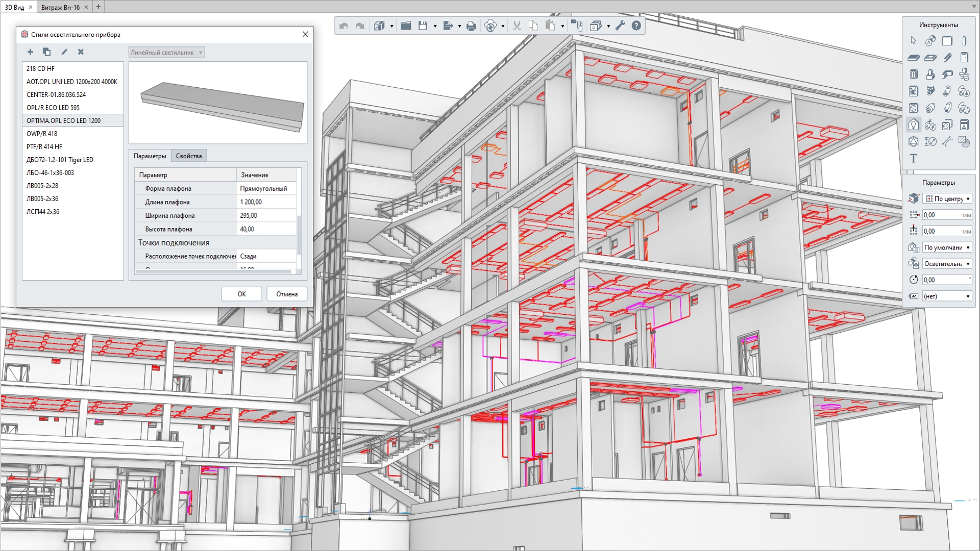
Task: Print the current view
Action: pos(471,26)
